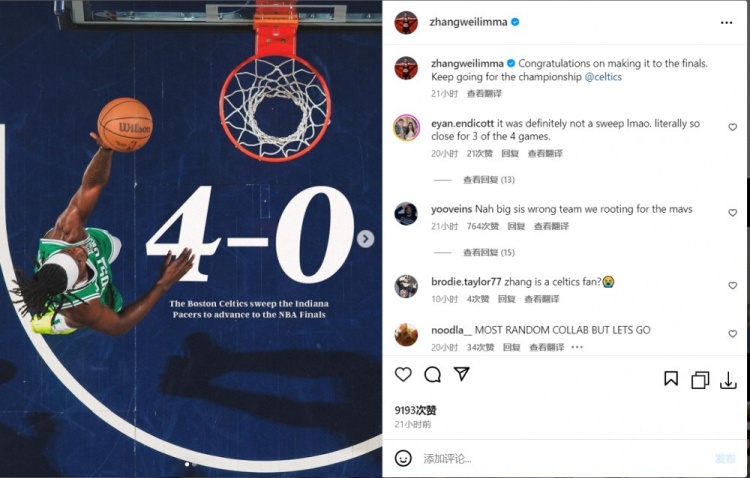Select second carousel indicator dot

tap(194, 464)
